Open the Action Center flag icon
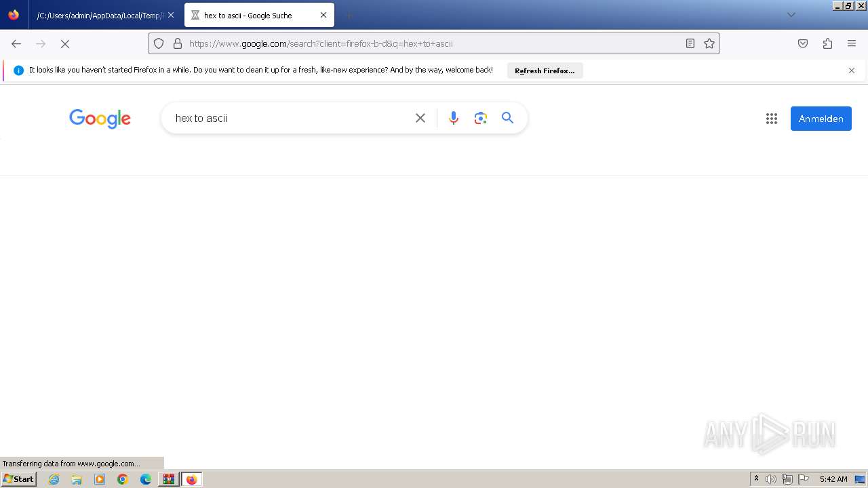This screenshot has width=868, height=488. coord(804,479)
